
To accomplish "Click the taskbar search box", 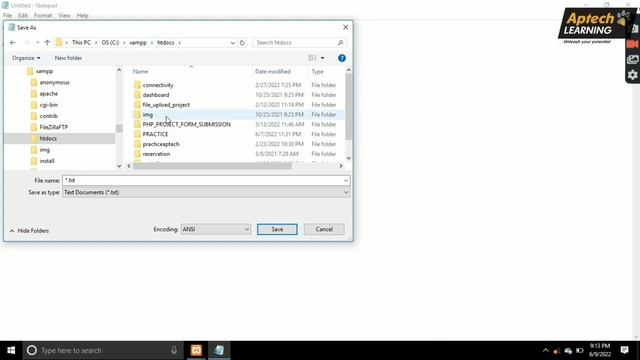I will coord(102,350).
